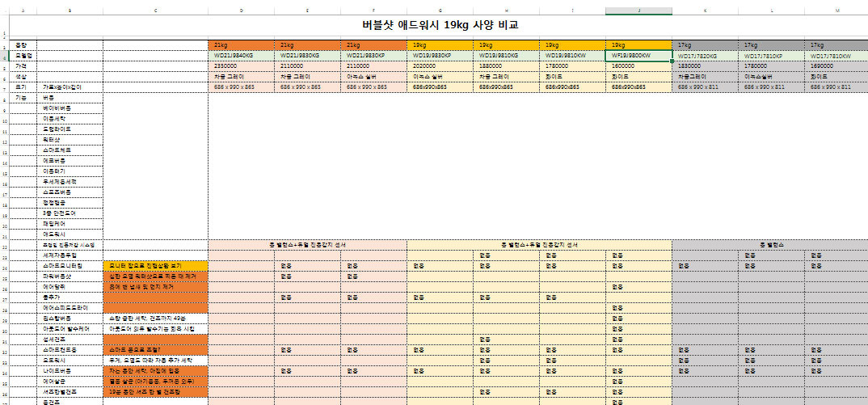Viewport: 868px width, 405px height.
Task: Select the cell containing WD21J9840KG
Action: pos(240,56)
